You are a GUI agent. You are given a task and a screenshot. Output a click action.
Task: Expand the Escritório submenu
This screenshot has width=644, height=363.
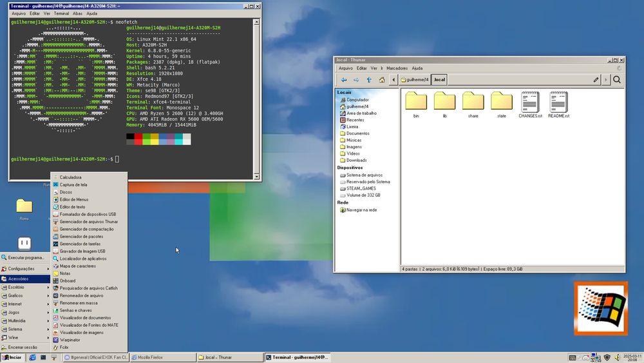click(25, 288)
